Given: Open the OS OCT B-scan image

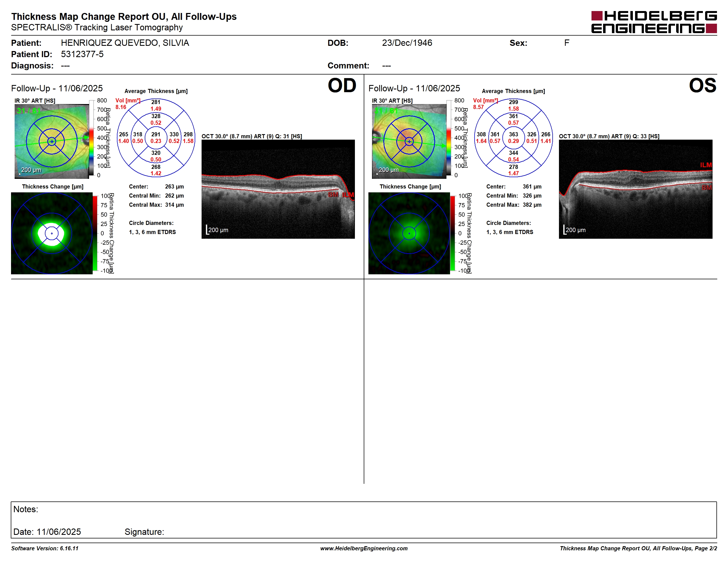Looking at the screenshot, I should [636, 189].
